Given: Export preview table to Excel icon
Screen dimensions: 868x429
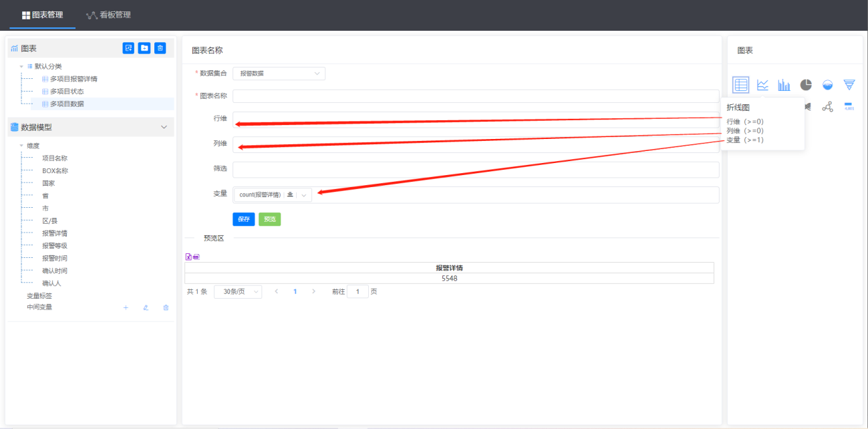Looking at the screenshot, I should tap(188, 257).
